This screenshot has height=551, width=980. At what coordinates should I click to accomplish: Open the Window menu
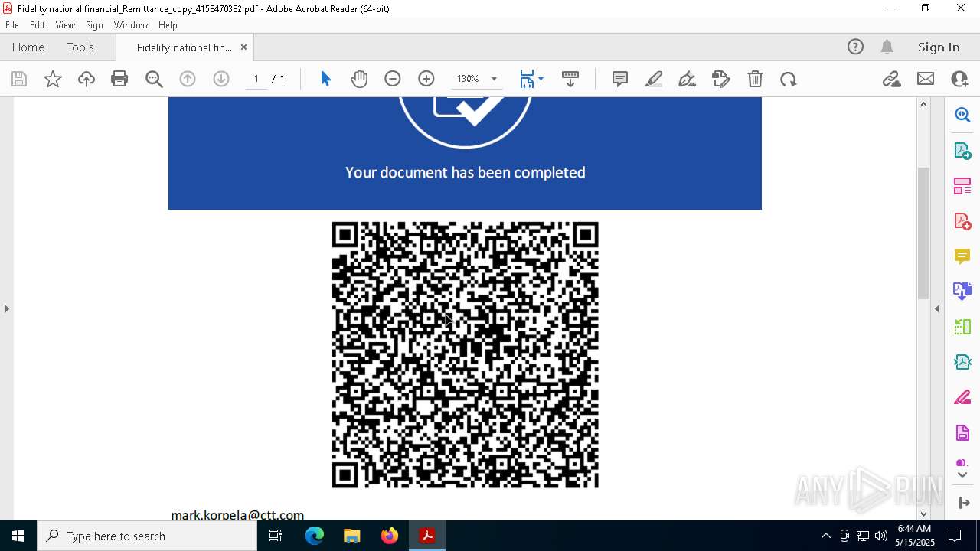[x=131, y=25]
